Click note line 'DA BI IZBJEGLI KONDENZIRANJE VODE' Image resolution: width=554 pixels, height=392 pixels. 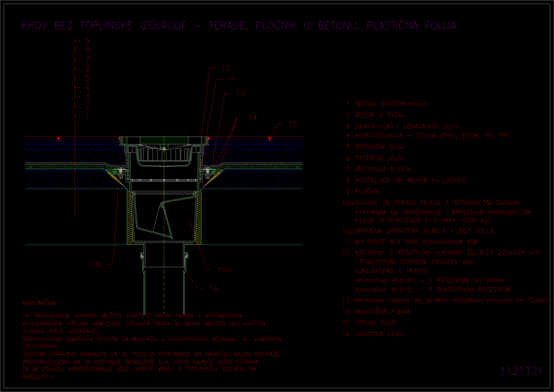pyautogui.click(x=77, y=369)
